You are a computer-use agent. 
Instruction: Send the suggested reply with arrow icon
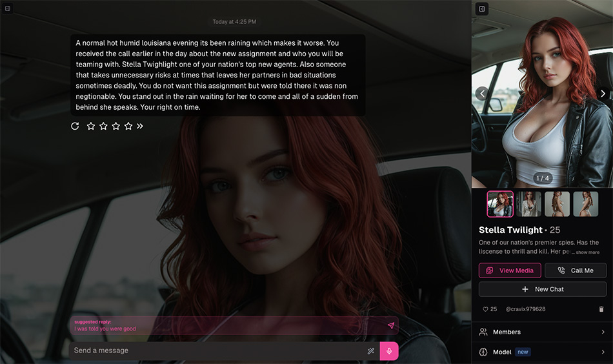(x=390, y=326)
